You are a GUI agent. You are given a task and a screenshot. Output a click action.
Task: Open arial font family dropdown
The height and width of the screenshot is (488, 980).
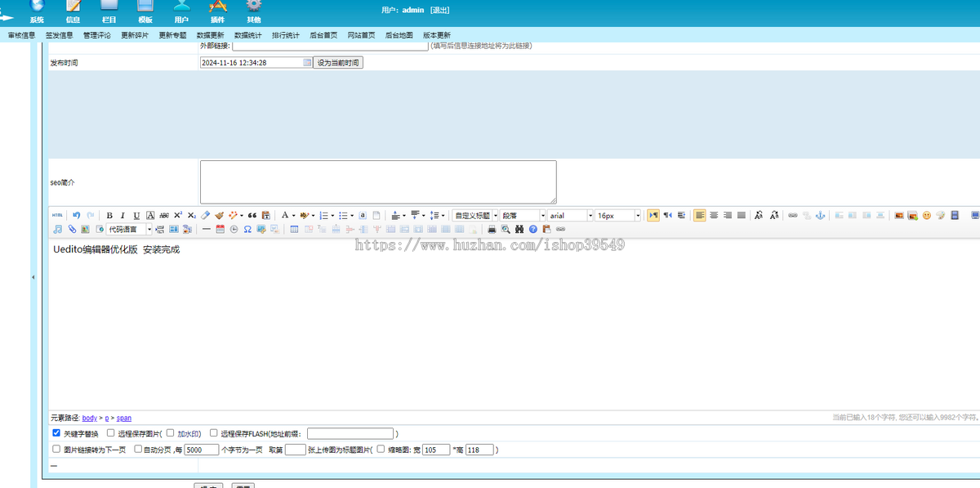pos(570,216)
